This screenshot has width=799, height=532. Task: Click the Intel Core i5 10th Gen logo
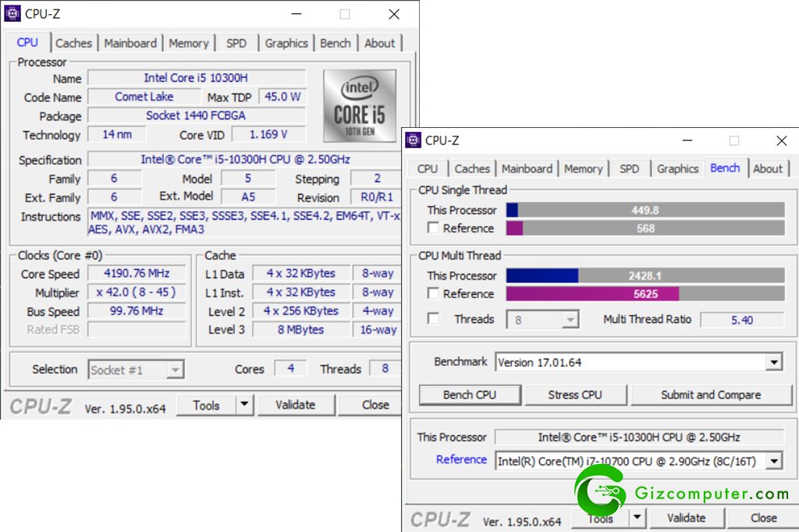pyautogui.click(x=360, y=106)
